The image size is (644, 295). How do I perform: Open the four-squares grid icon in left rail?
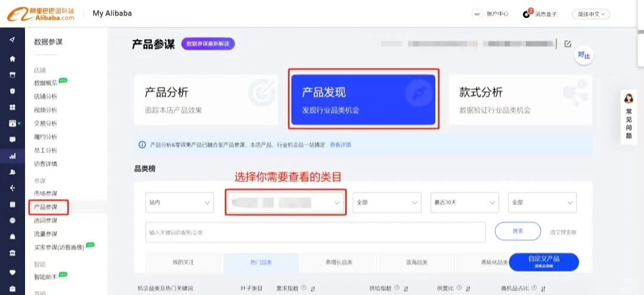[x=13, y=107]
